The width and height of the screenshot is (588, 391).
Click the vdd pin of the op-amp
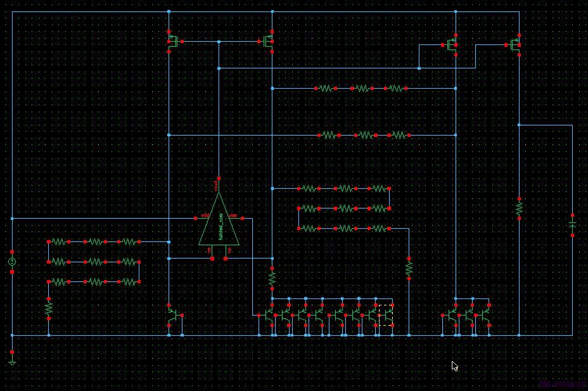[x=195, y=218]
